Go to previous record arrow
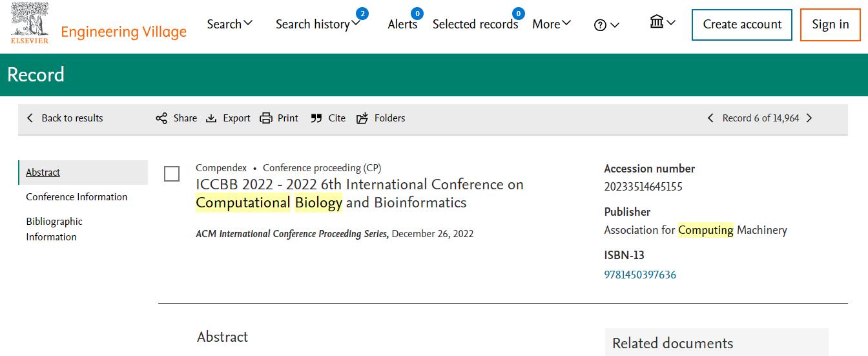The height and width of the screenshot is (356, 868). coord(710,118)
